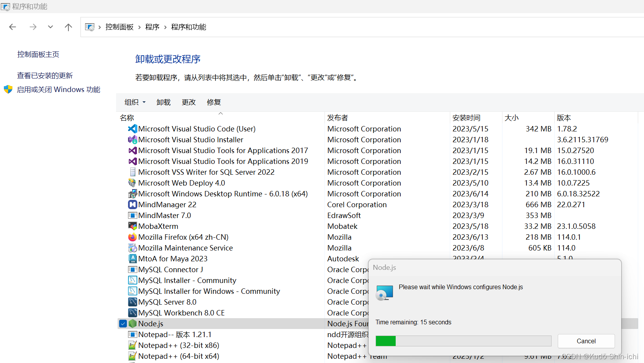
Task: Click the Node.js installer disc icon
Action: (384, 293)
